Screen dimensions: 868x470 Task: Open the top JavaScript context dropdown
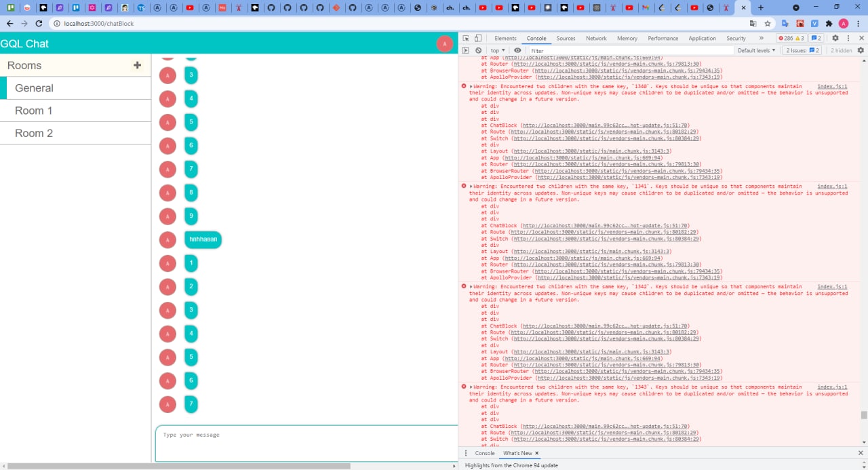coord(498,50)
